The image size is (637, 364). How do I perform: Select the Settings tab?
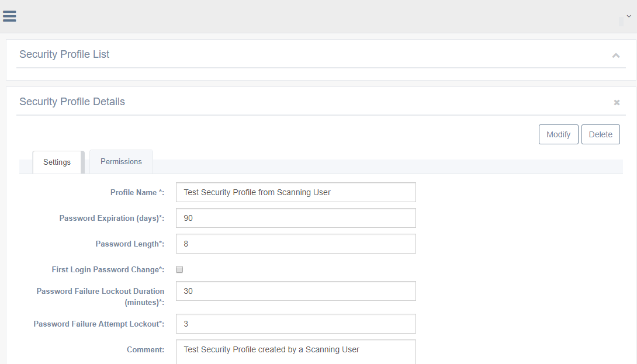click(57, 162)
